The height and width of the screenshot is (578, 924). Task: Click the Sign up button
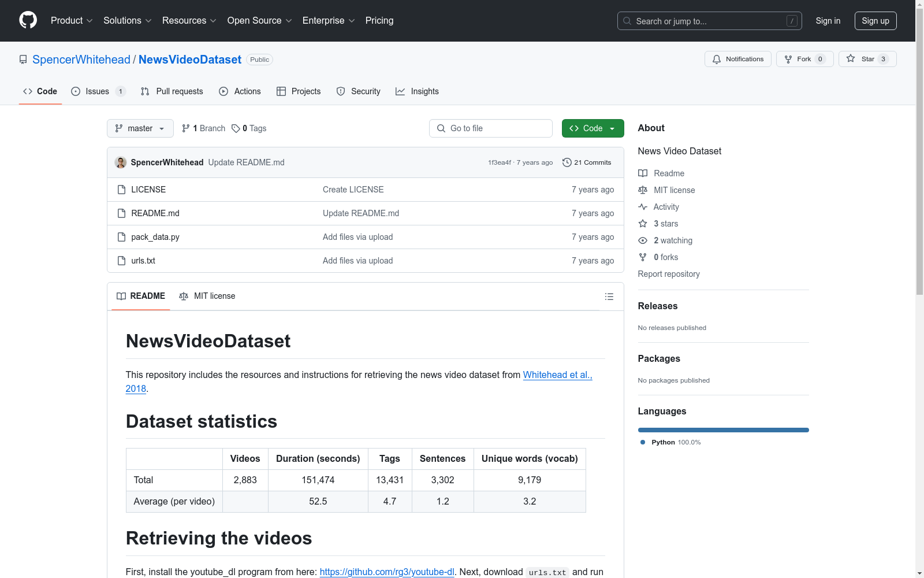click(x=875, y=21)
